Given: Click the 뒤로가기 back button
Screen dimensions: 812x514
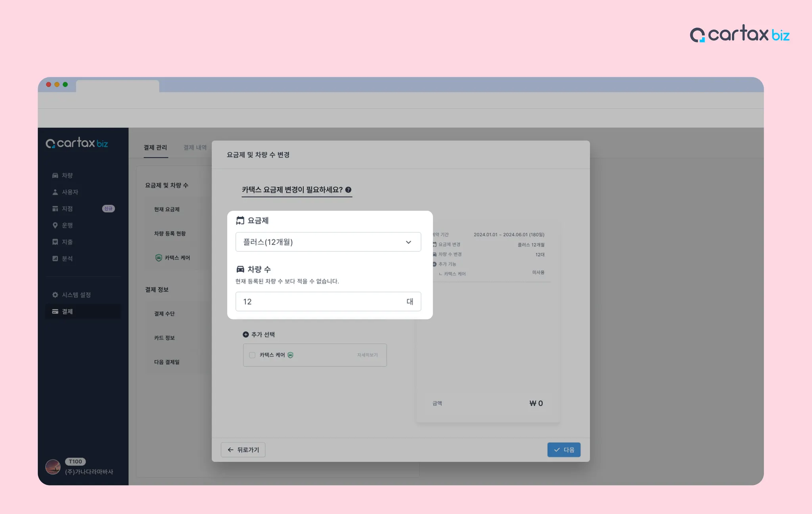Looking at the screenshot, I should point(243,450).
